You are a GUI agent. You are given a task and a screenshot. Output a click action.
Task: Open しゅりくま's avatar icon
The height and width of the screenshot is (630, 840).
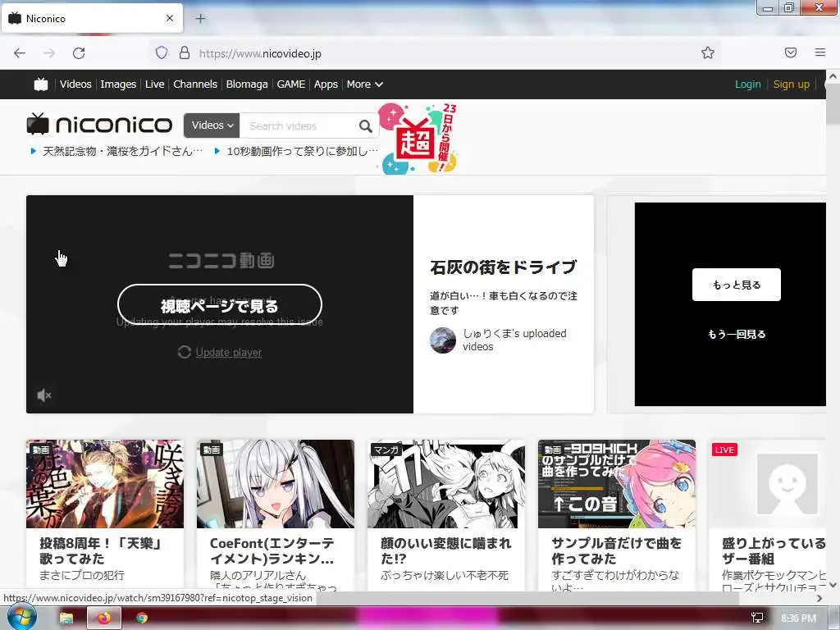point(443,340)
